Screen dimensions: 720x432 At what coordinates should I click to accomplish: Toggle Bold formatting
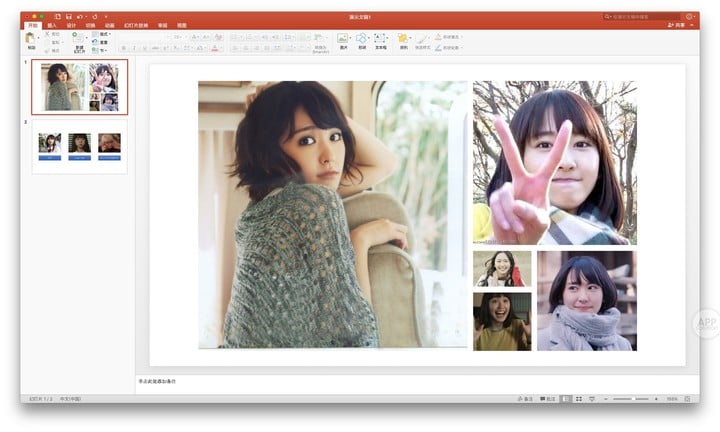point(124,48)
